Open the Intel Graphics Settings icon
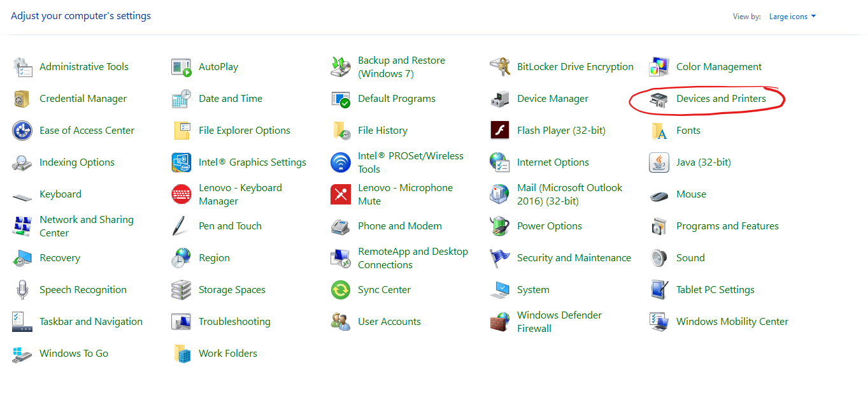This screenshot has width=868, height=395. pos(181,162)
